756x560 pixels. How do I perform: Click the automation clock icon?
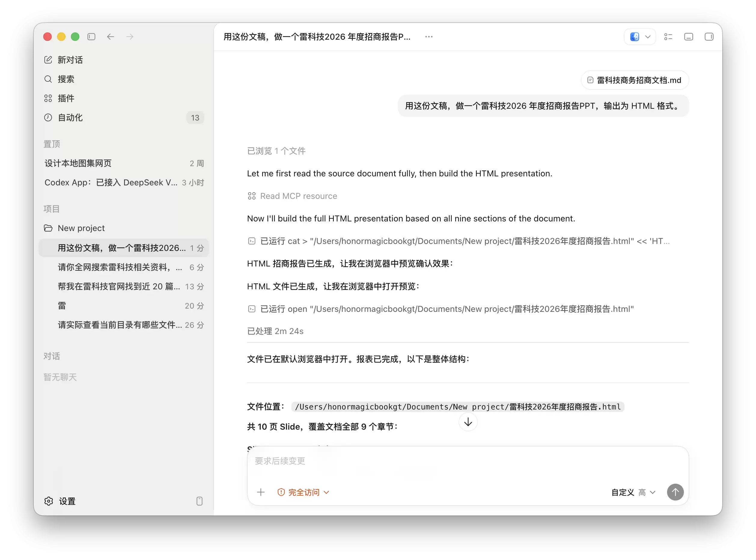coord(48,118)
